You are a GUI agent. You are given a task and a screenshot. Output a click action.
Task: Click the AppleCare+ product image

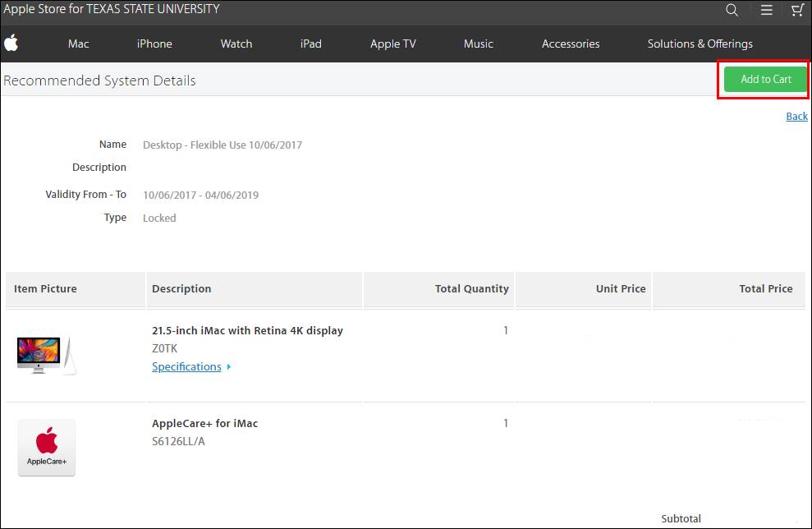coord(47,448)
